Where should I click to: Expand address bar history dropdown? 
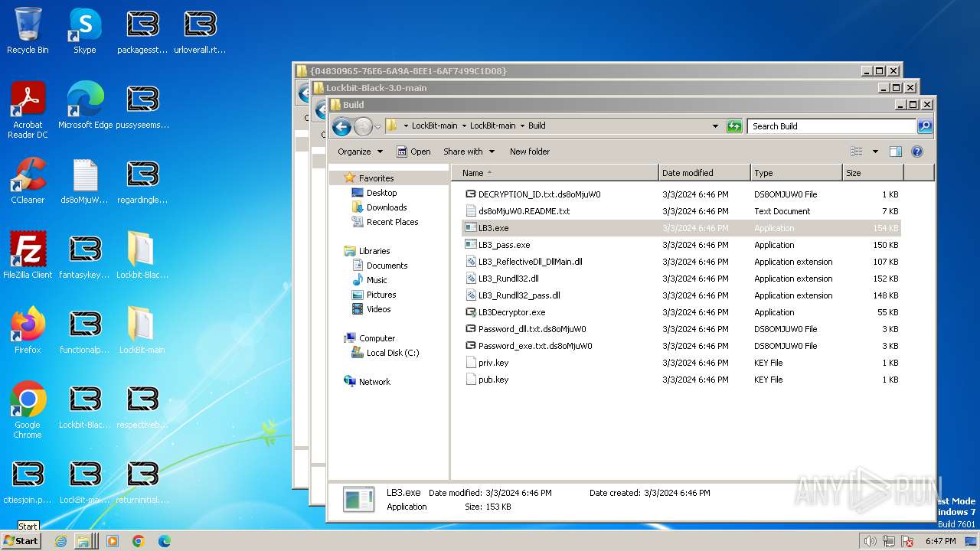(x=716, y=126)
